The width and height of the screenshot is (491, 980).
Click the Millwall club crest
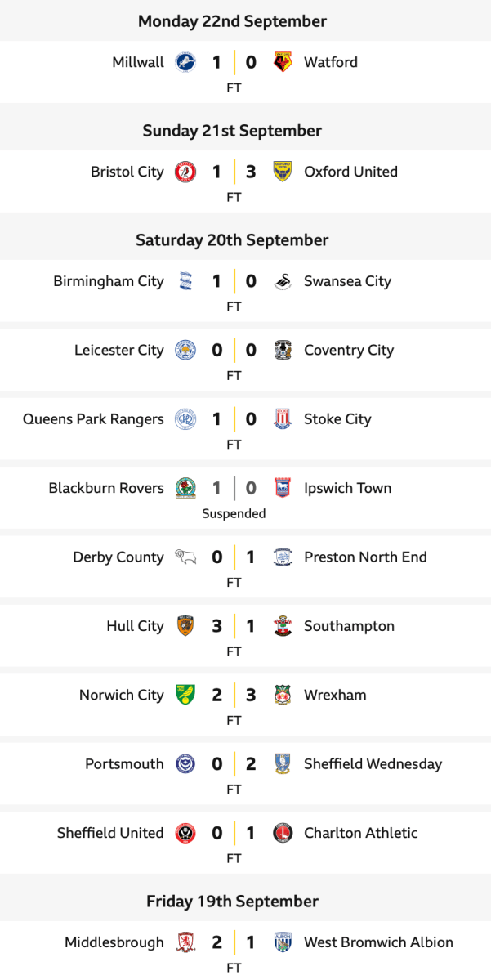(185, 63)
